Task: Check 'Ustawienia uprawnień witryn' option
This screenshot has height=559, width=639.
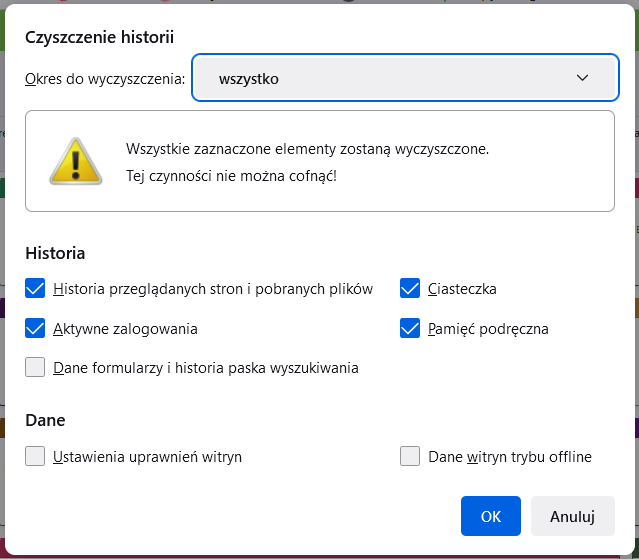Action: [36, 457]
